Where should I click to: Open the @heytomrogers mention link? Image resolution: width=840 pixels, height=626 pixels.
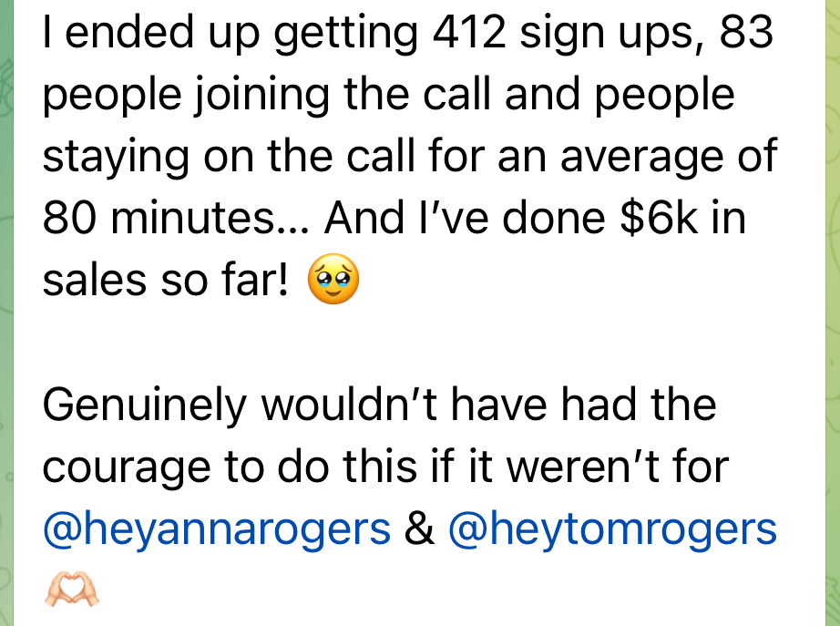pyautogui.click(x=612, y=529)
